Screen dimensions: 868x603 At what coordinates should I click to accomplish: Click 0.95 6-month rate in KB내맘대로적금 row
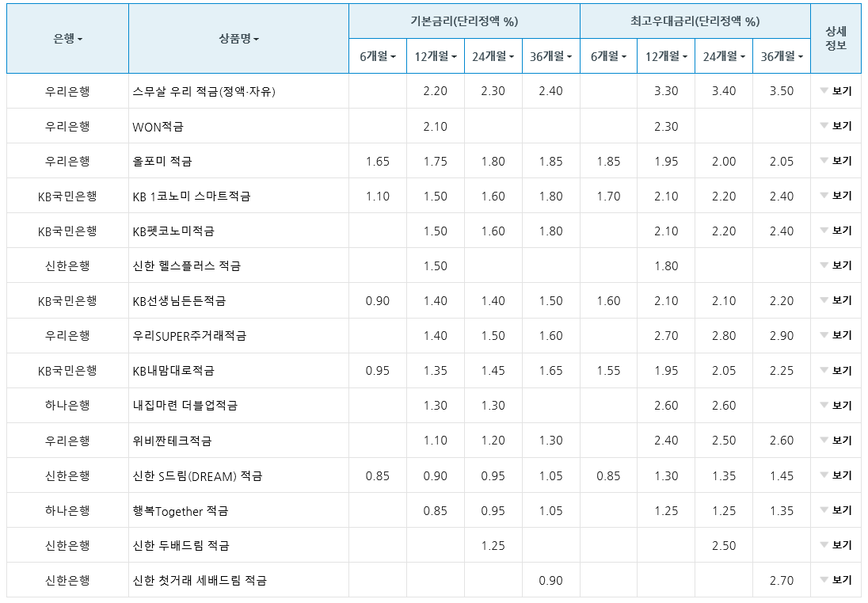[378, 371]
